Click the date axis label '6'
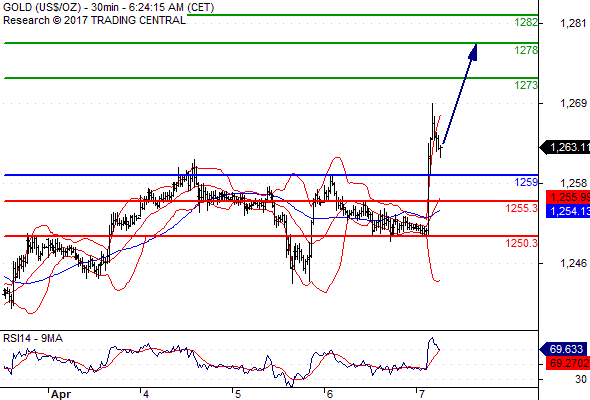The width and height of the screenshot is (590, 400). [x=330, y=394]
